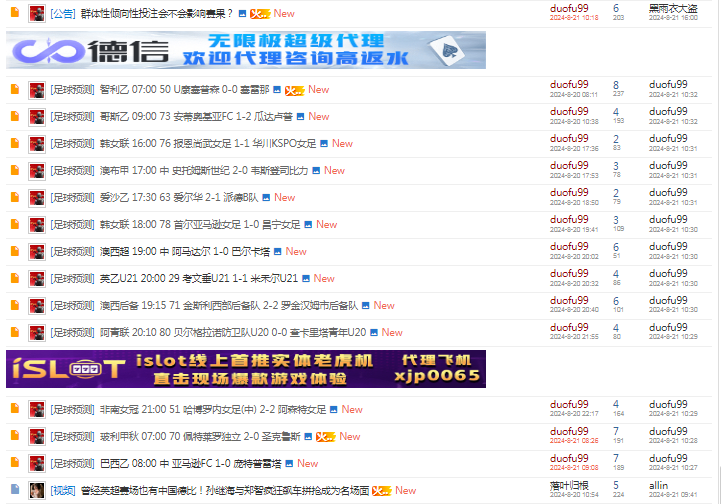Click last reply time 2024-8-21 16:00
Screen dimensions: 721x504
click(x=673, y=18)
